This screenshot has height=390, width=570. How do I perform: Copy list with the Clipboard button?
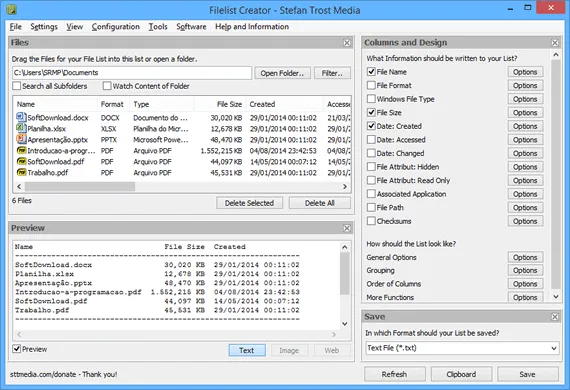coord(461,374)
